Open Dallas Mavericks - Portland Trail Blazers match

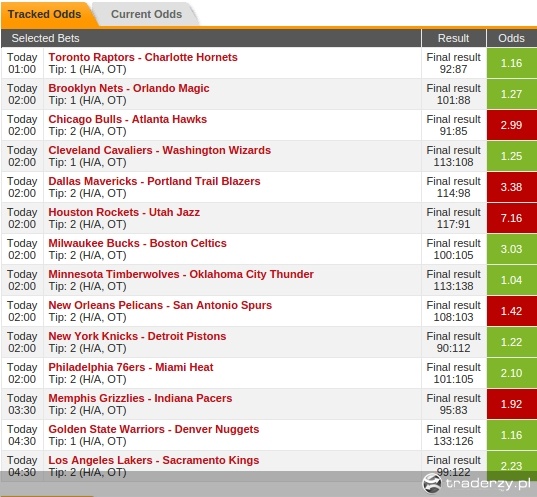[154, 181]
